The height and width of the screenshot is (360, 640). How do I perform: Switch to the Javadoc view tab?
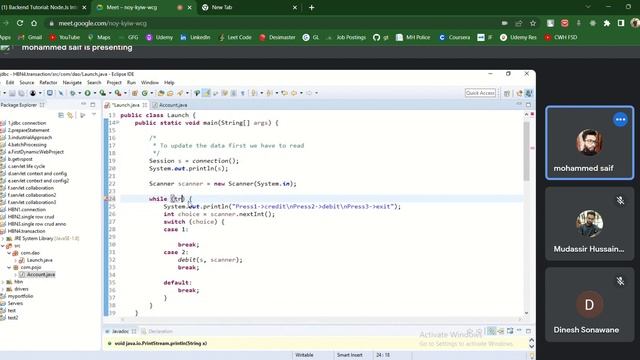[120, 331]
